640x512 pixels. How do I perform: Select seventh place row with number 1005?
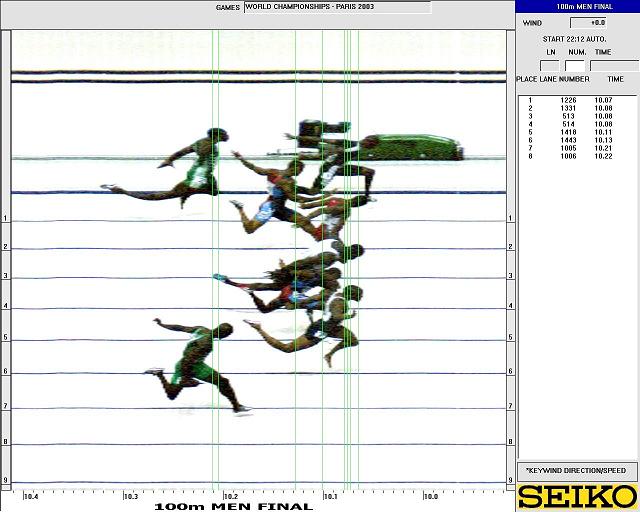[576, 148]
